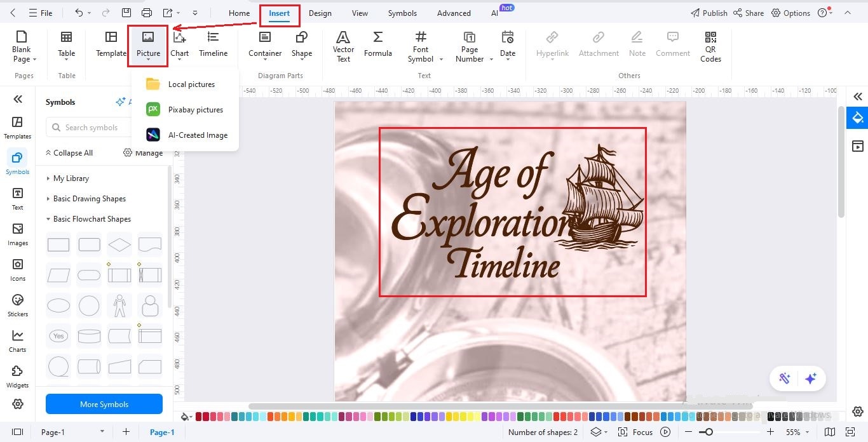Expand the Shape dropdown

[301, 60]
